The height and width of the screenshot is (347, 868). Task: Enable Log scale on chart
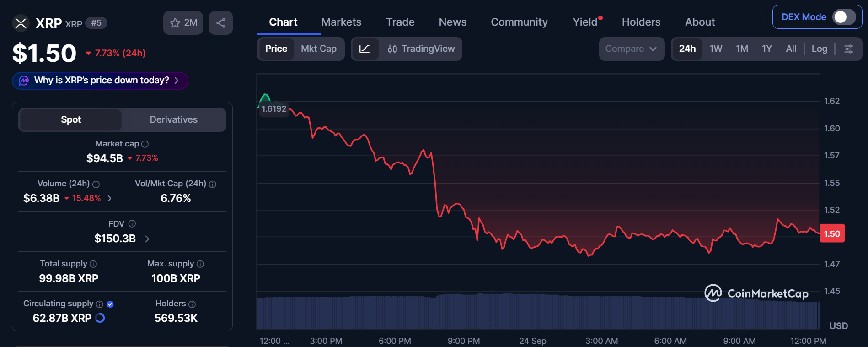[x=820, y=49]
